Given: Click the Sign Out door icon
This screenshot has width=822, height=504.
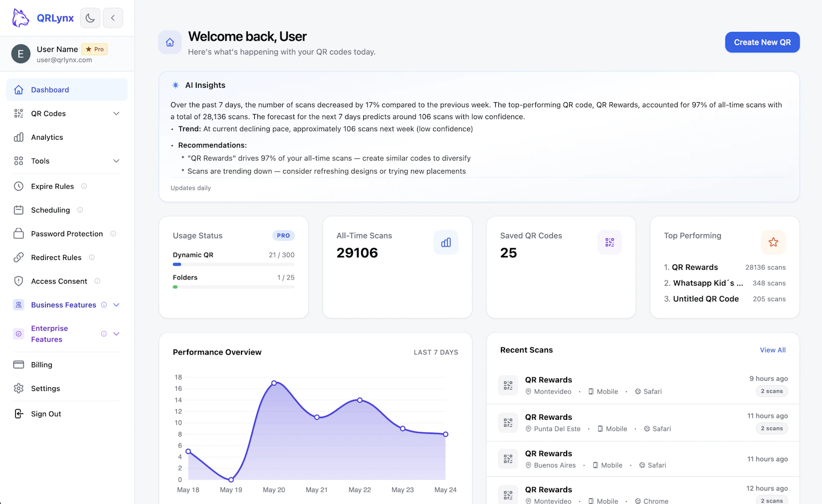Looking at the screenshot, I should (18, 414).
